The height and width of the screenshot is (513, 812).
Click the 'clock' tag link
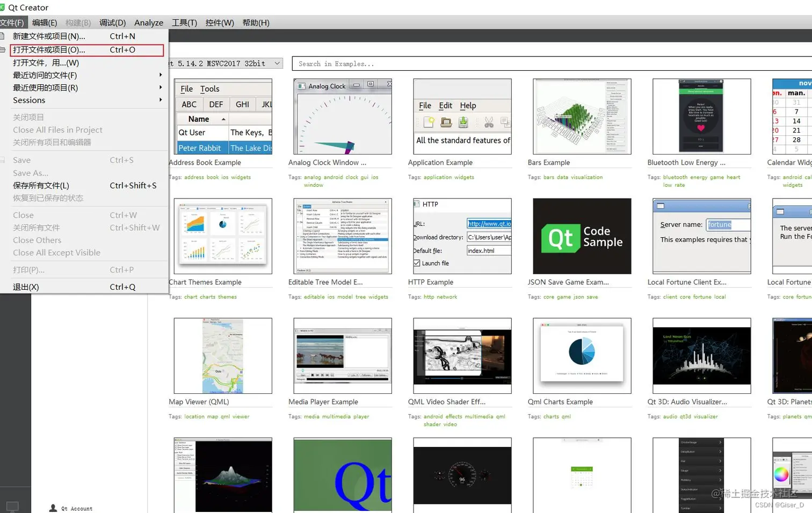coord(352,177)
